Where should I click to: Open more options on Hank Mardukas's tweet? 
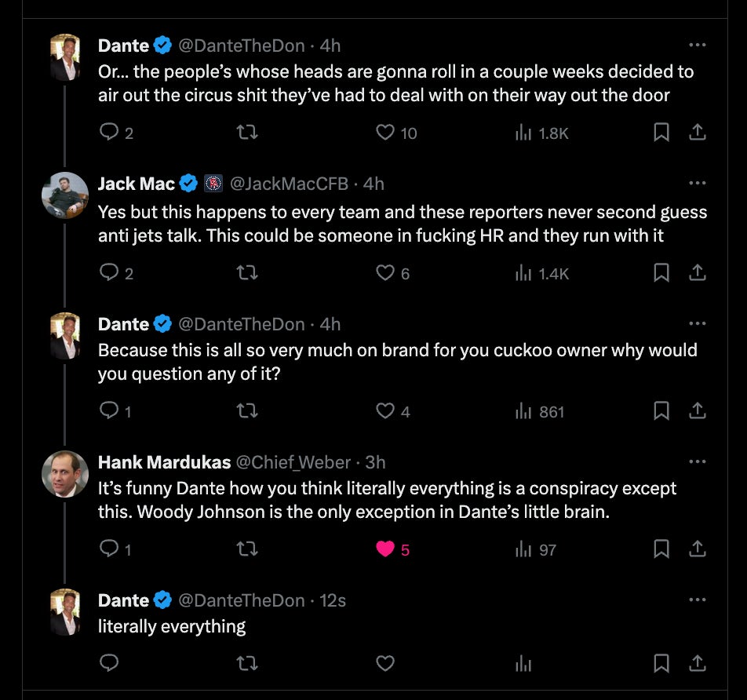coord(697,462)
